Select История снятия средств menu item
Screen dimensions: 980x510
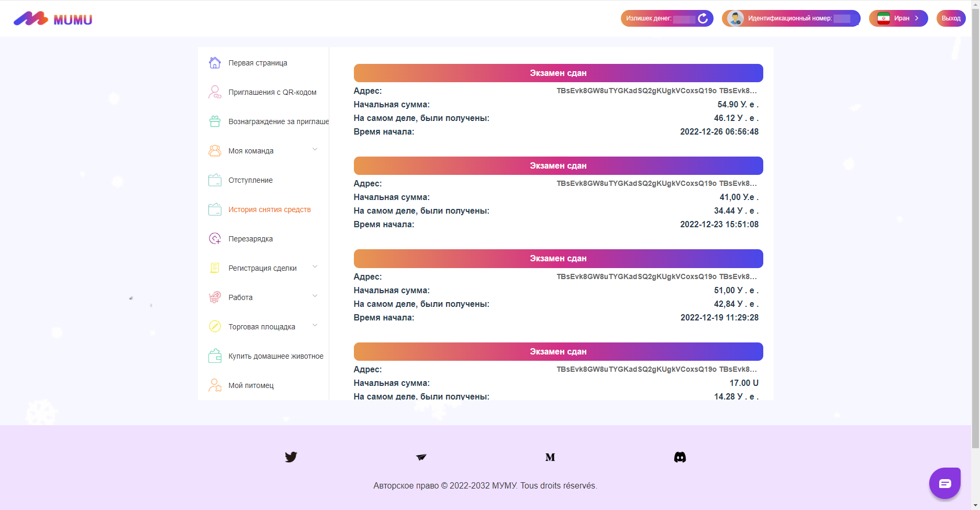(269, 209)
